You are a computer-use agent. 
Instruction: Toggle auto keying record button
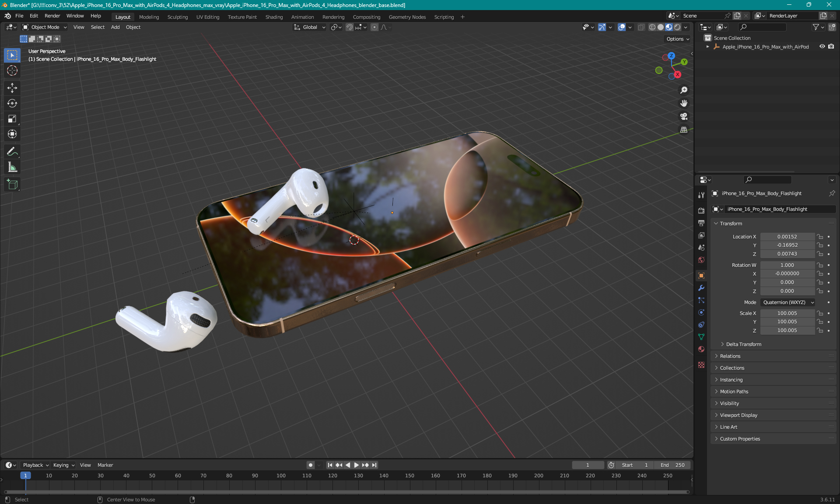click(311, 465)
